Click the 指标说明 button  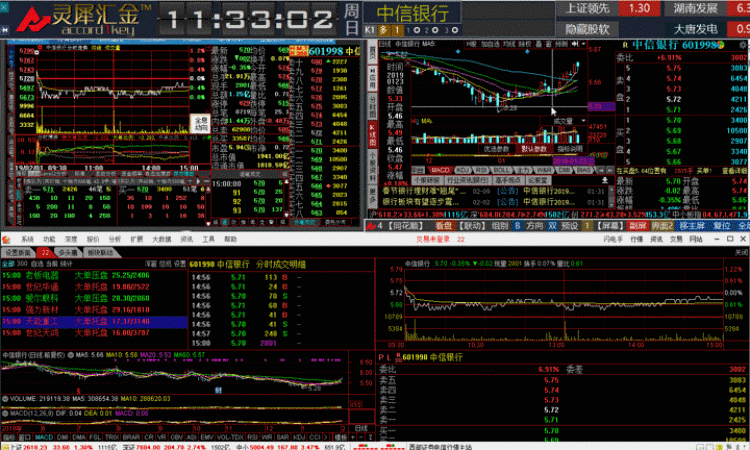pos(570,149)
